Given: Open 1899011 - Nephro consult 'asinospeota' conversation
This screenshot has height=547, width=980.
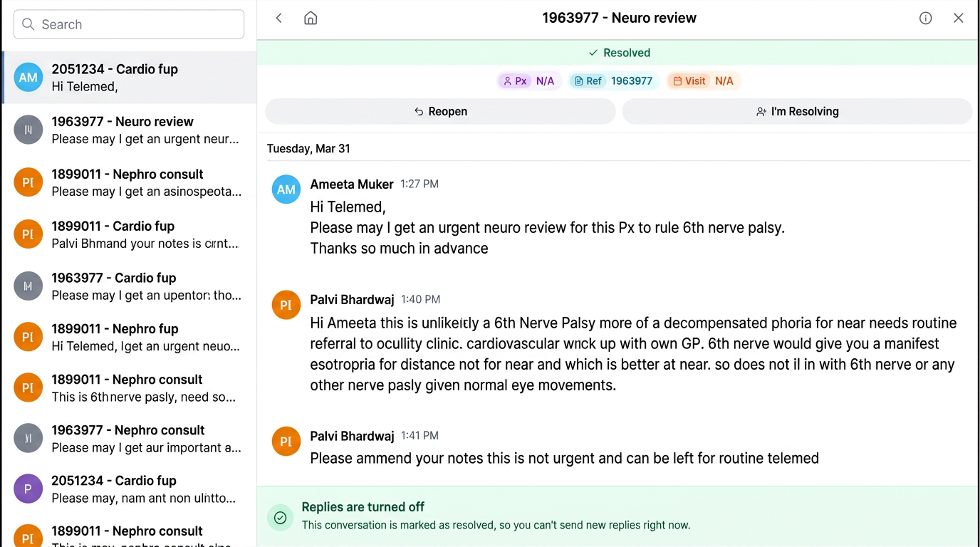Looking at the screenshot, I should click(x=129, y=182).
